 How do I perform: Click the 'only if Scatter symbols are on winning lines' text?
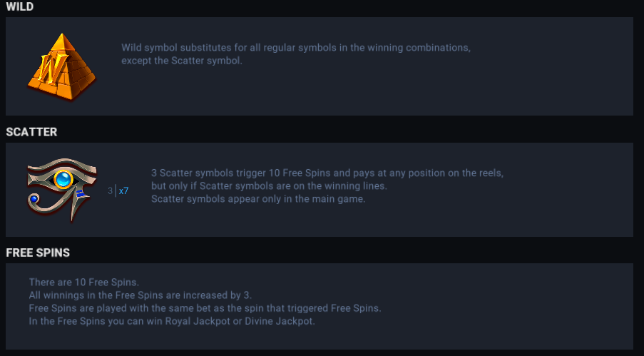click(269, 186)
